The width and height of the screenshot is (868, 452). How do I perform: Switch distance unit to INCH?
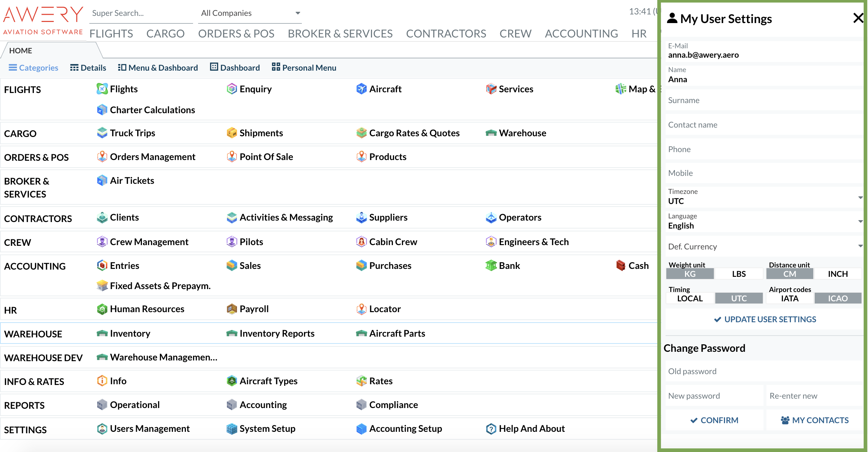tap(838, 274)
